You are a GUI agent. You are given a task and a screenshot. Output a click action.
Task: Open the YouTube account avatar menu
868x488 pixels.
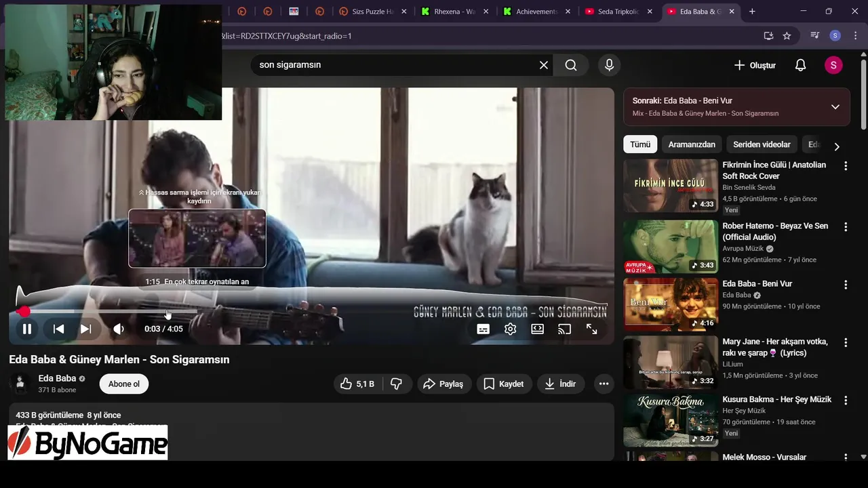(x=833, y=65)
